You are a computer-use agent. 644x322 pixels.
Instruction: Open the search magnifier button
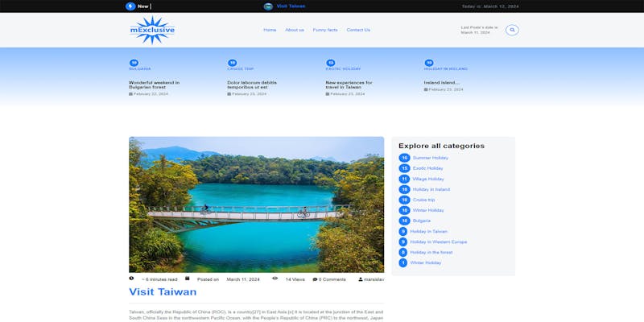[x=512, y=30]
